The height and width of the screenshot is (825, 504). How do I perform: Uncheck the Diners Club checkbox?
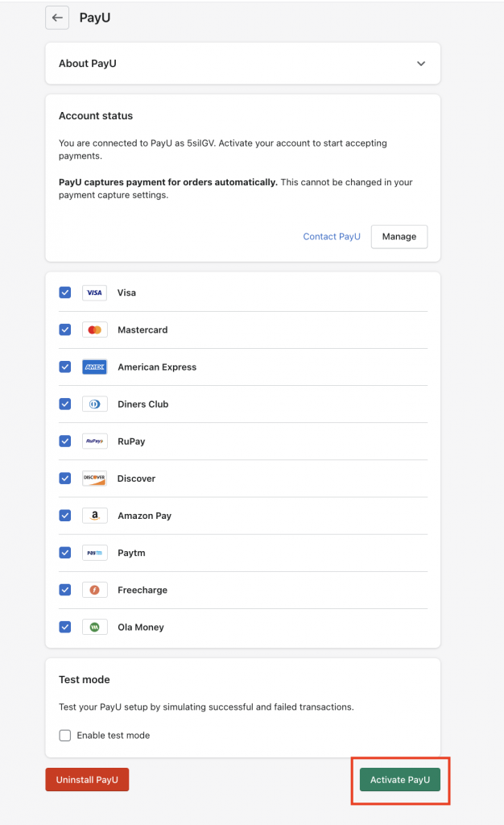tap(65, 404)
